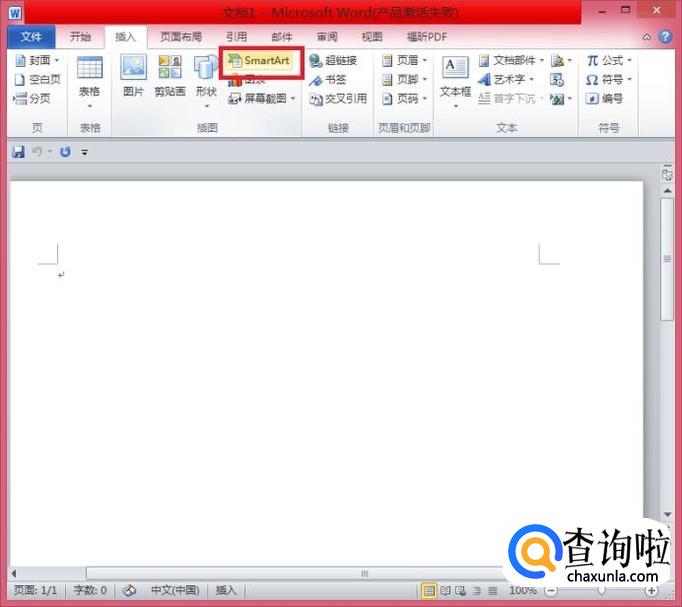Click the redo/repeat icon
682x607 pixels.
coord(65,152)
